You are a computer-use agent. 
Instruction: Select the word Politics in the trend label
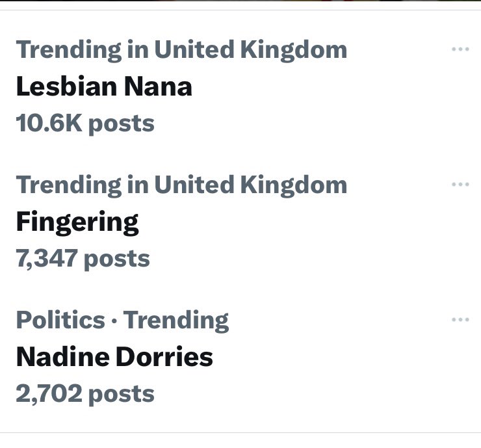pyautogui.click(x=60, y=319)
